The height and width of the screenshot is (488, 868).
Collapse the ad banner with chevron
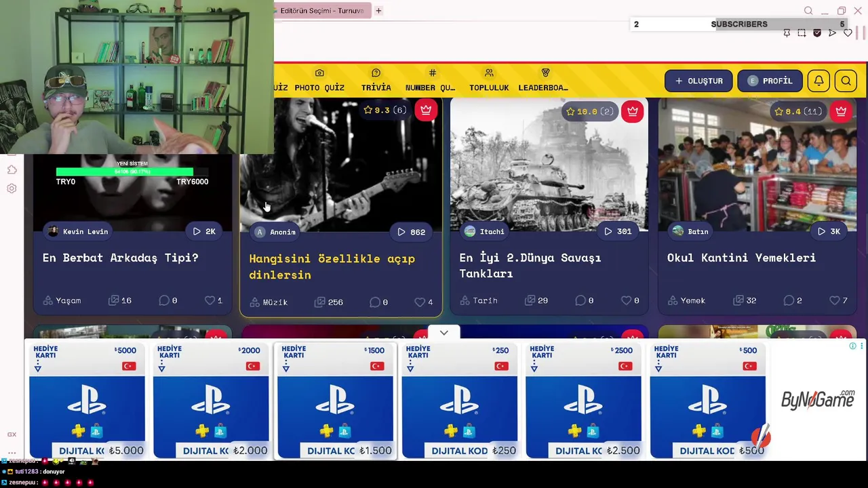tap(443, 333)
